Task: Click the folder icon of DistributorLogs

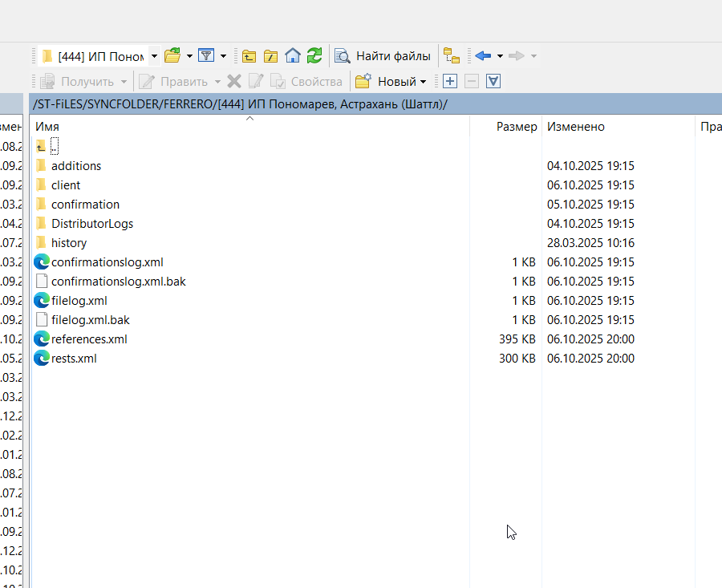Action: pyautogui.click(x=41, y=223)
